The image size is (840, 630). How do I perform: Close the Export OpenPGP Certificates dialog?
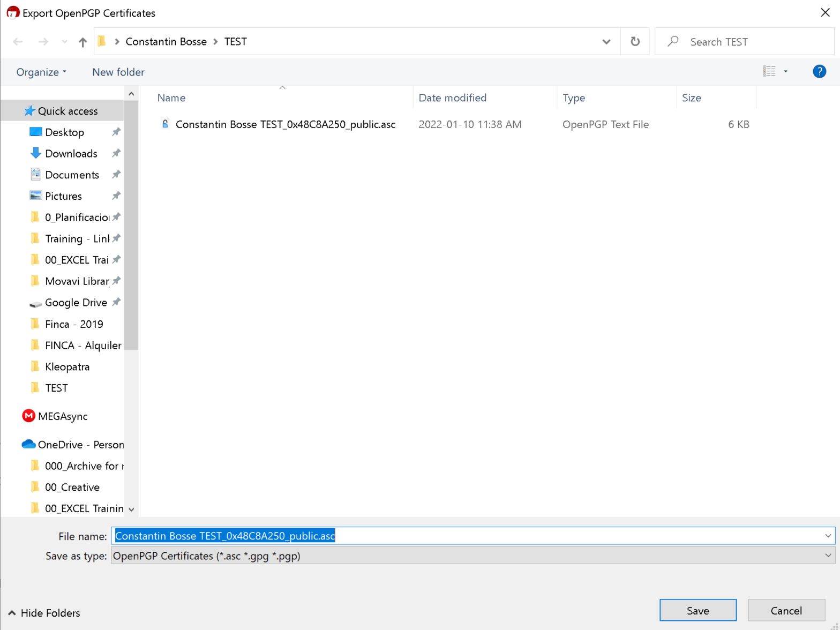click(825, 12)
